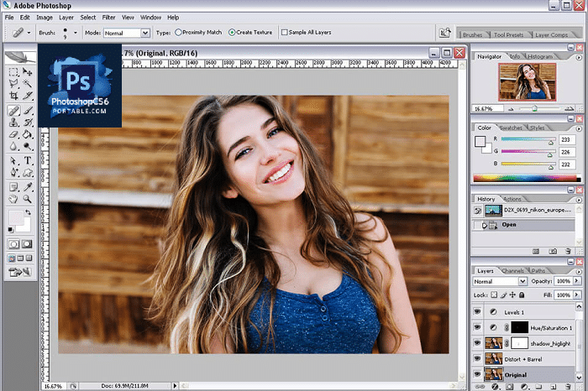
Task: Pick the Magic Wand tool
Action: pos(27,83)
